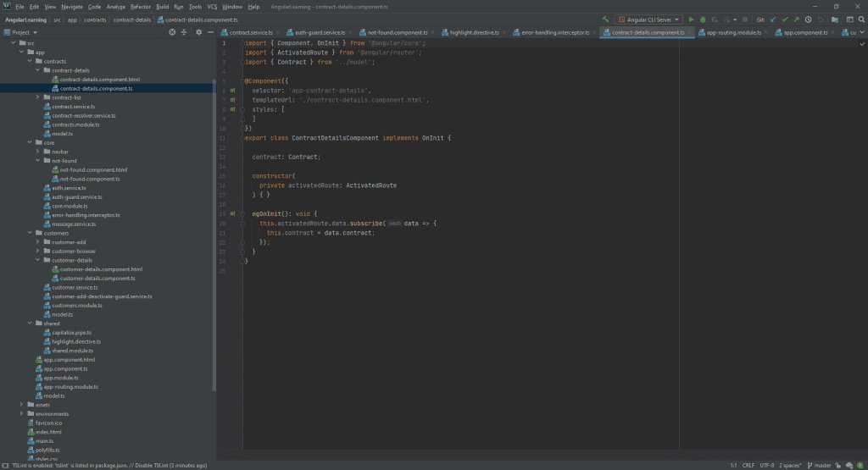Toggle file read-only lock in status bar

pyautogui.click(x=838, y=466)
